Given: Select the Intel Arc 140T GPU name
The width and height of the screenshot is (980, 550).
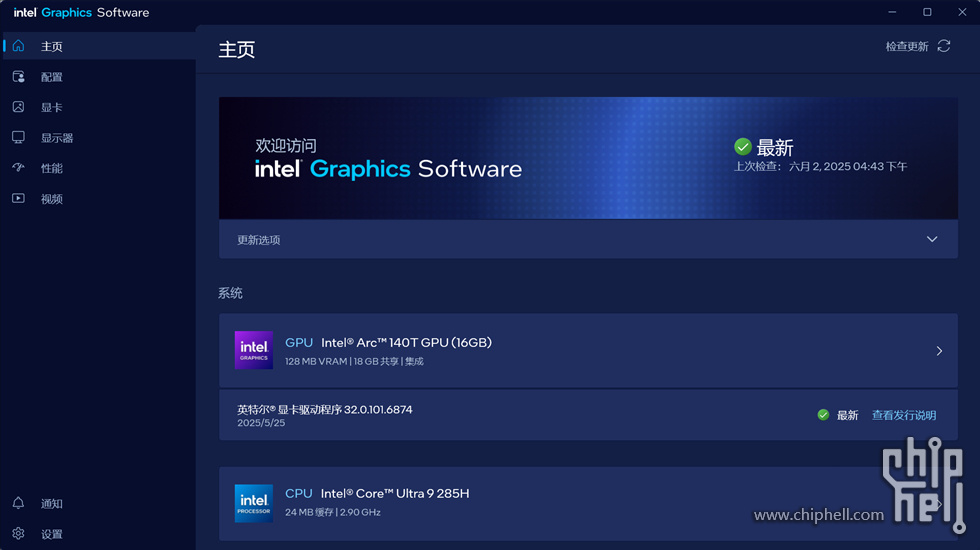Looking at the screenshot, I should click(x=406, y=342).
